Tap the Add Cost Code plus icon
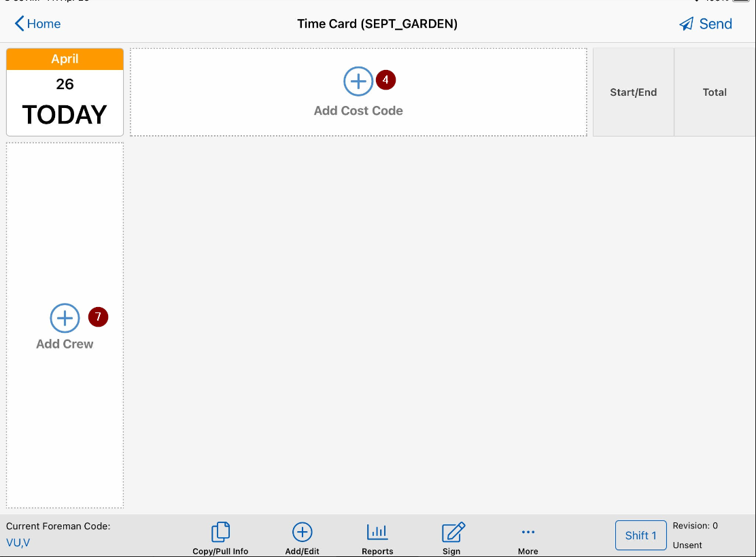This screenshot has height=557, width=756. click(358, 81)
